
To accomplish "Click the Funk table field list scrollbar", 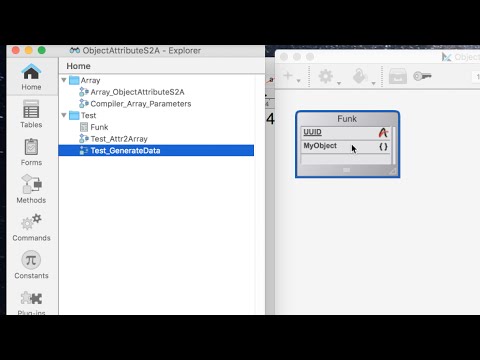I will tap(394, 145).
